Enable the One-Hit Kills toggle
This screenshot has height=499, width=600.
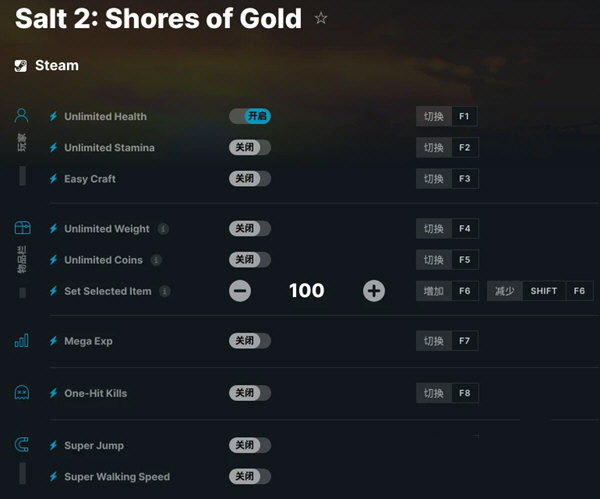pyautogui.click(x=250, y=393)
